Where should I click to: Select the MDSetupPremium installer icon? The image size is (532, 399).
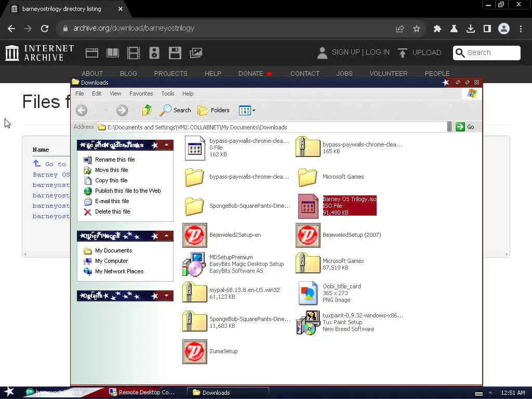tap(194, 264)
